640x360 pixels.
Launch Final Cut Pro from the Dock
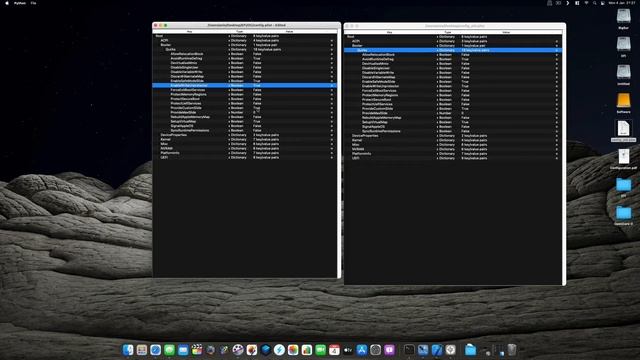197,350
